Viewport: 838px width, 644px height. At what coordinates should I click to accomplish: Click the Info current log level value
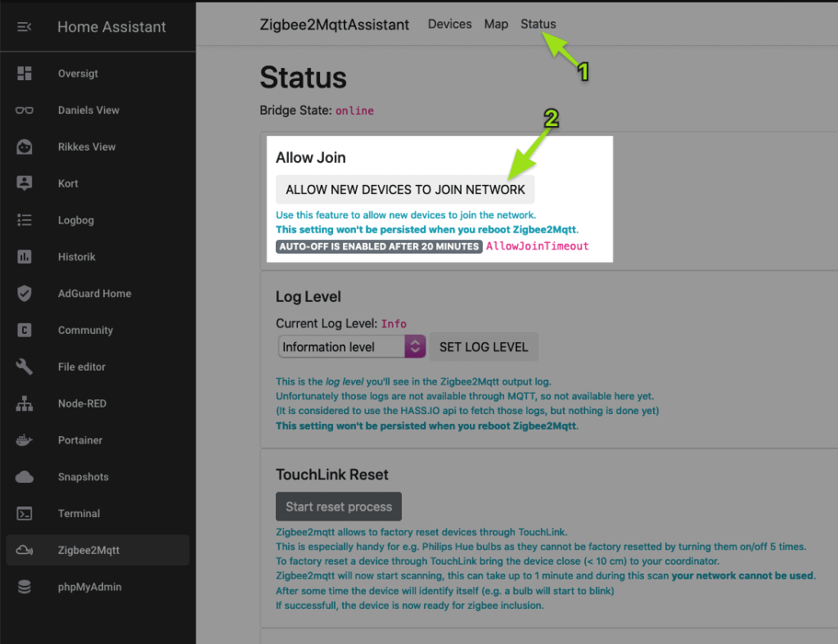pyautogui.click(x=394, y=324)
